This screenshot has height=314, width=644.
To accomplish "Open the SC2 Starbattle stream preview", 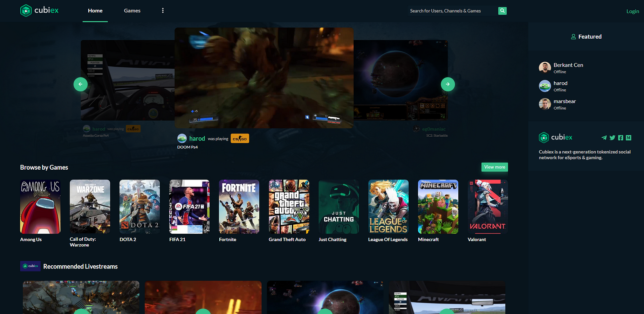I will pyautogui.click(x=401, y=80).
